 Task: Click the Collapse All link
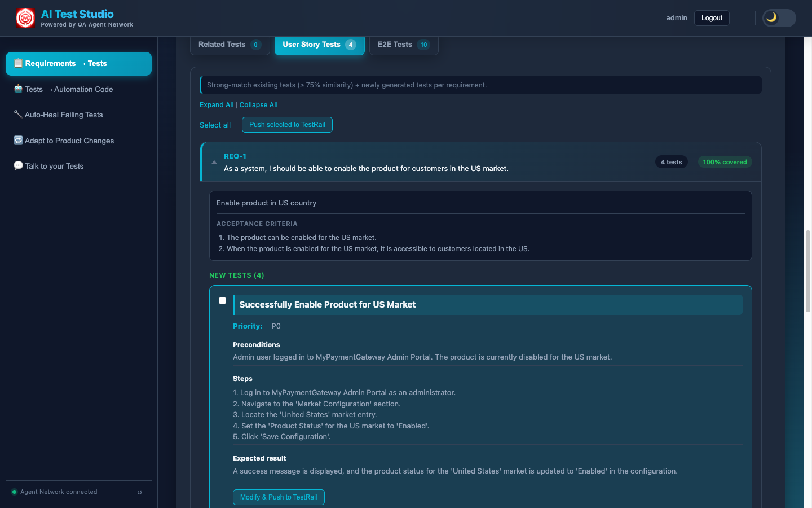(258, 105)
